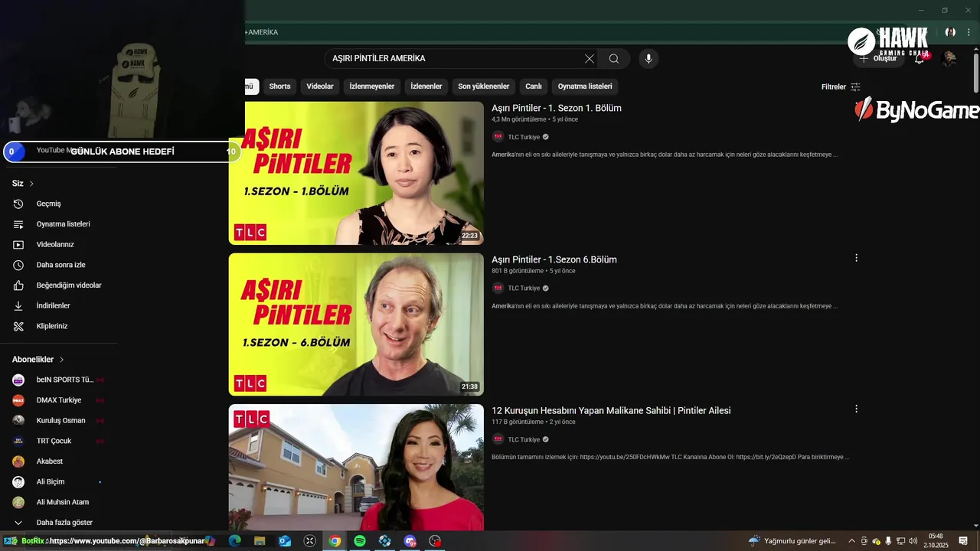This screenshot has width=980, height=551.
Task: Start voice search with the microphone icon
Action: click(x=648, y=59)
